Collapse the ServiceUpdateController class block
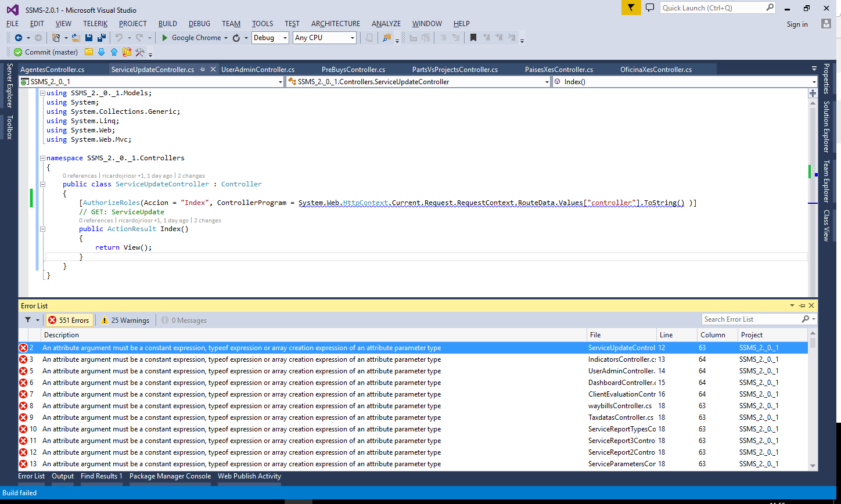 [x=42, y=184]
